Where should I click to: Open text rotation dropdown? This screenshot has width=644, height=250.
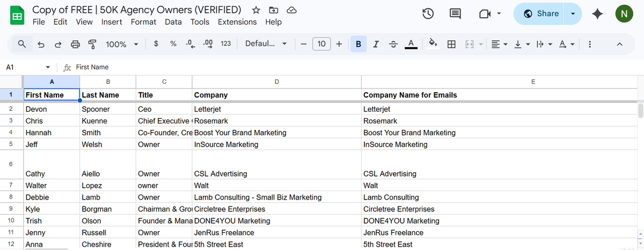tap(567, 44)
